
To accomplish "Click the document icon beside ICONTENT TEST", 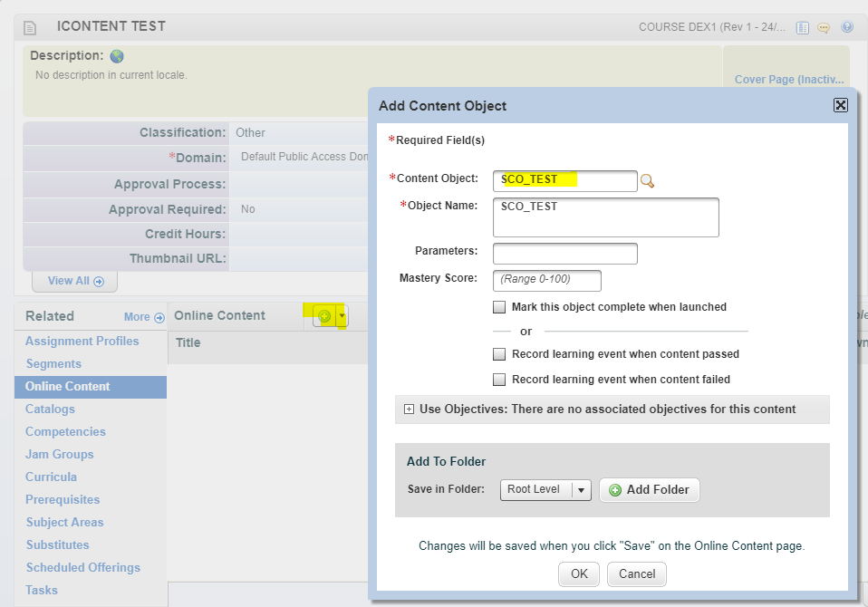I will click(30, 27).
